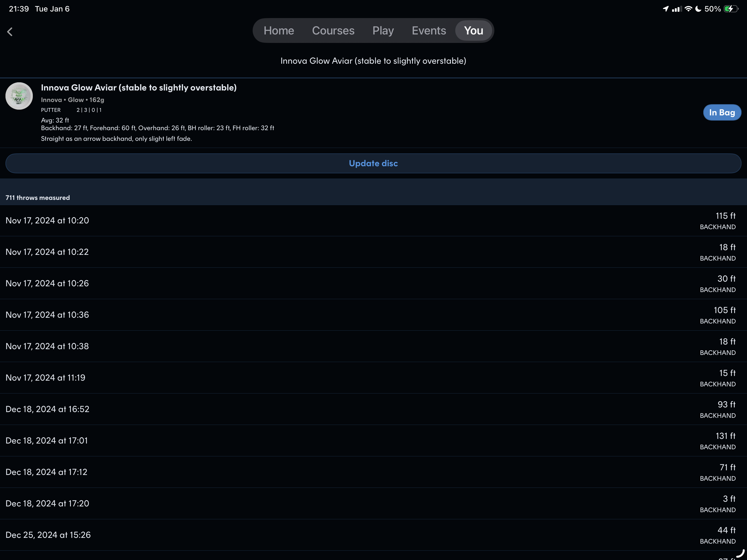
Task: Select the 105 ft backhand throw entry
Action: click(373, 315)
